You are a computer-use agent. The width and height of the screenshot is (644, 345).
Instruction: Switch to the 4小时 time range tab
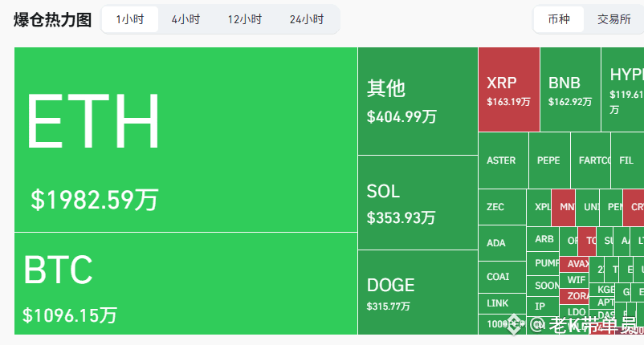pyautogui.click(x=185, y=19)
